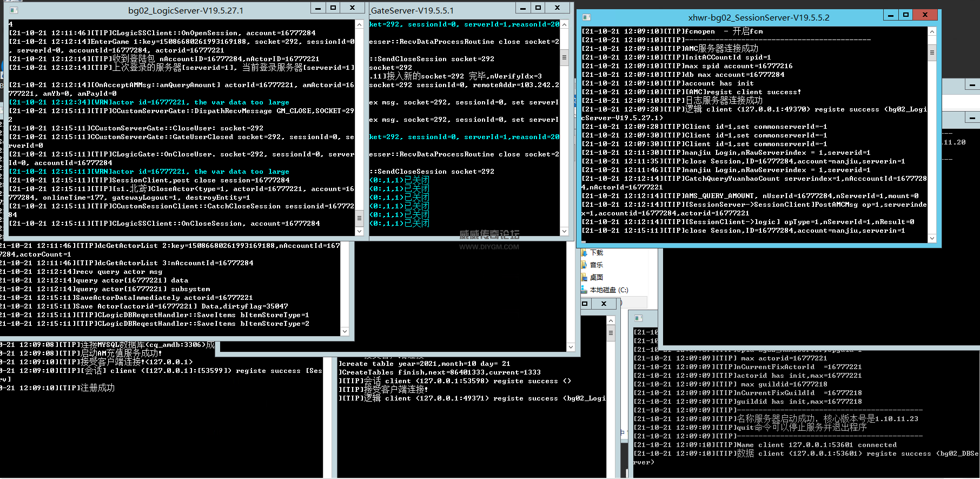
Task: Select the 音乐 folder
Action: pyautogui.click(x=596, y=265)
